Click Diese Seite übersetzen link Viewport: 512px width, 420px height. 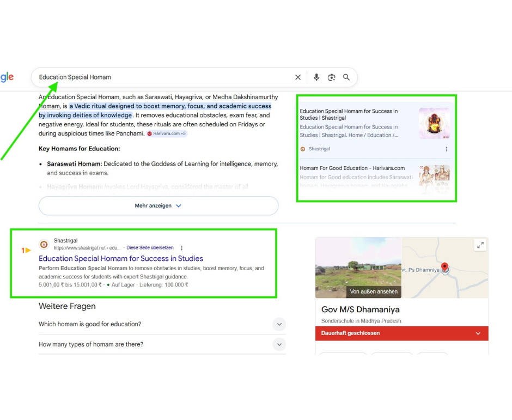[x=150, y=247]
